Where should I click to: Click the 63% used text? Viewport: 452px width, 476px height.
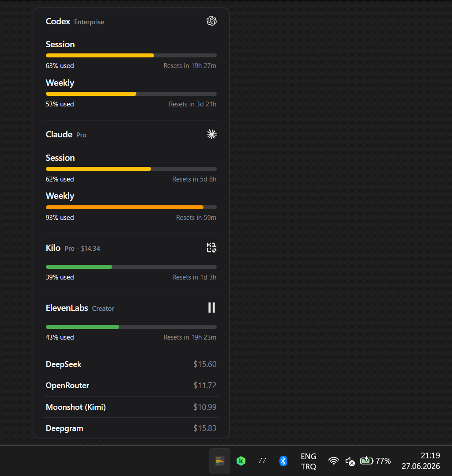pos(60,65)
